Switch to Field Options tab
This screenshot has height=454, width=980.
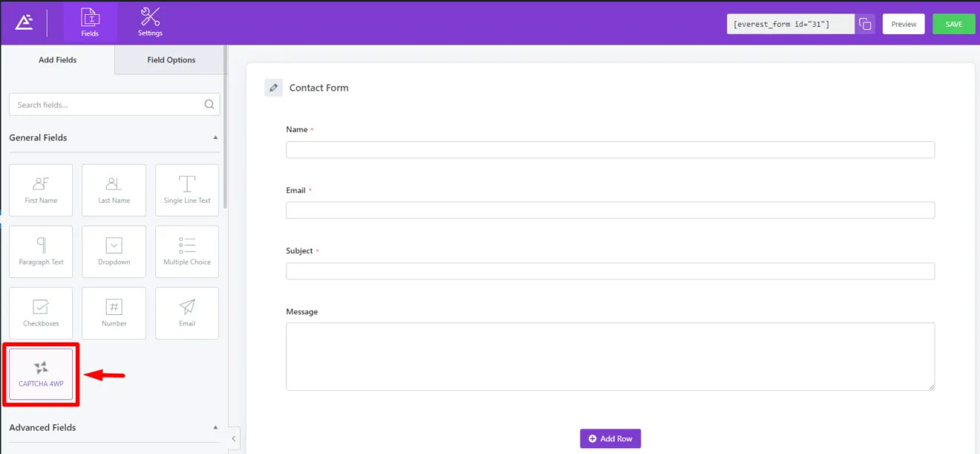pyautogui.click(x=171, y=60)
